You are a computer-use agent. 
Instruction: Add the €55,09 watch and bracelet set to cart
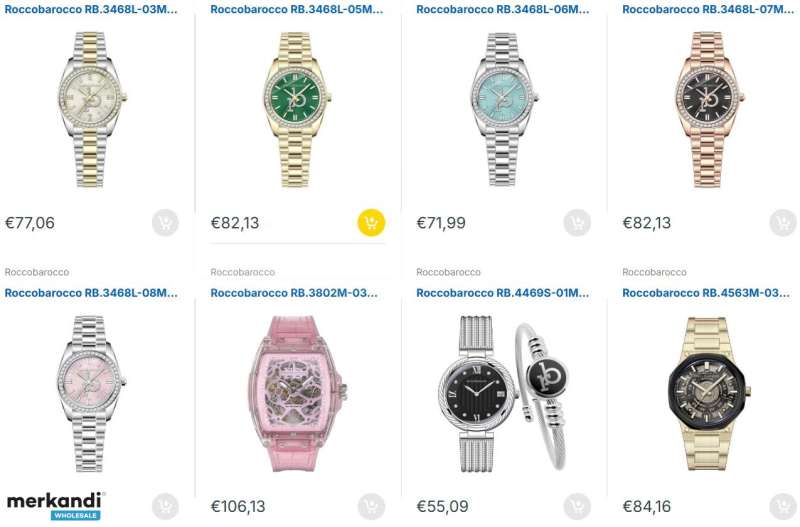577,506
